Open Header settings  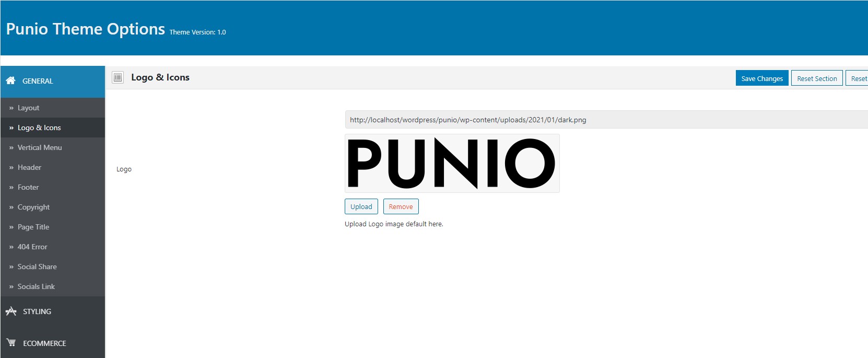53,167
